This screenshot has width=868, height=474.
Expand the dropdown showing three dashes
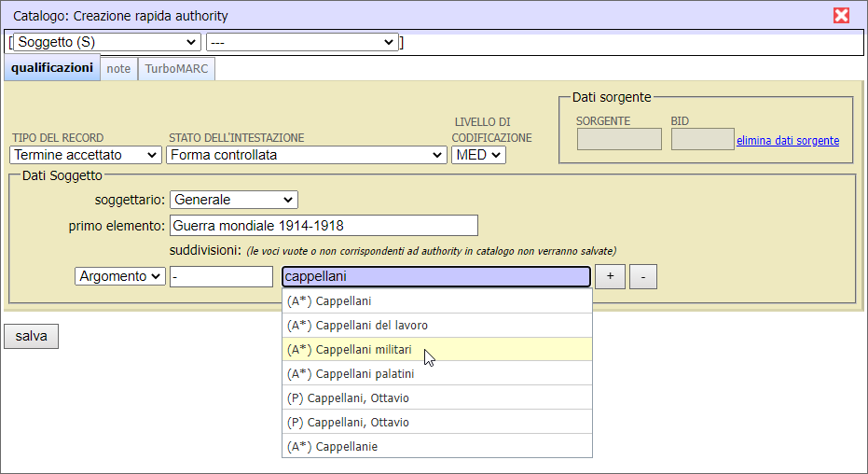[x=302, y=42]
